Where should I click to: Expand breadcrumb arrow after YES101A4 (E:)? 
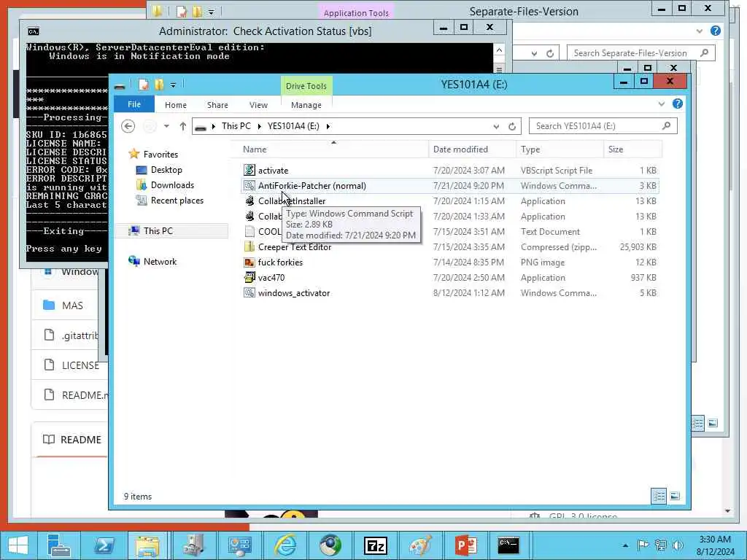click(x=328, y=126)
